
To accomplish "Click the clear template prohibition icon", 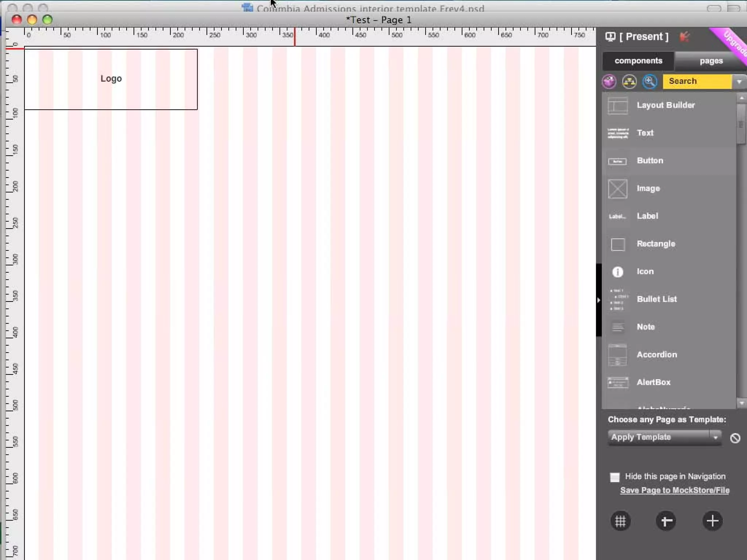I will point(735,438).
